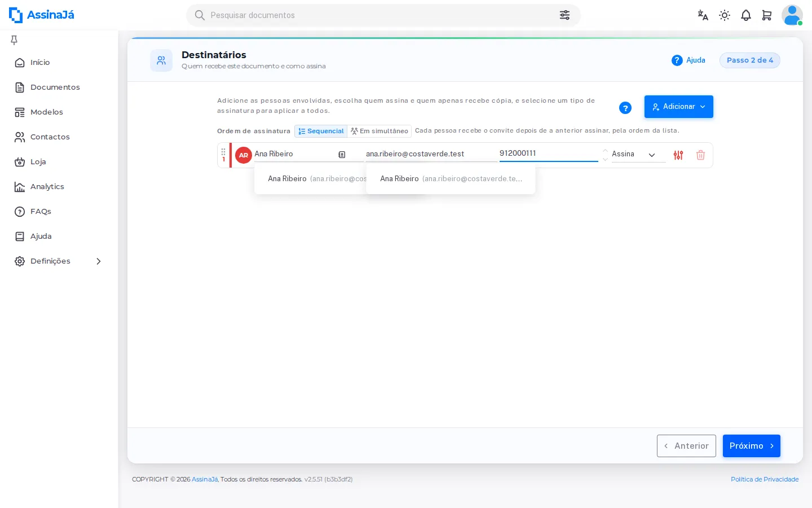
Task: Select Sequencial signing order
Action: coord(321,131)
